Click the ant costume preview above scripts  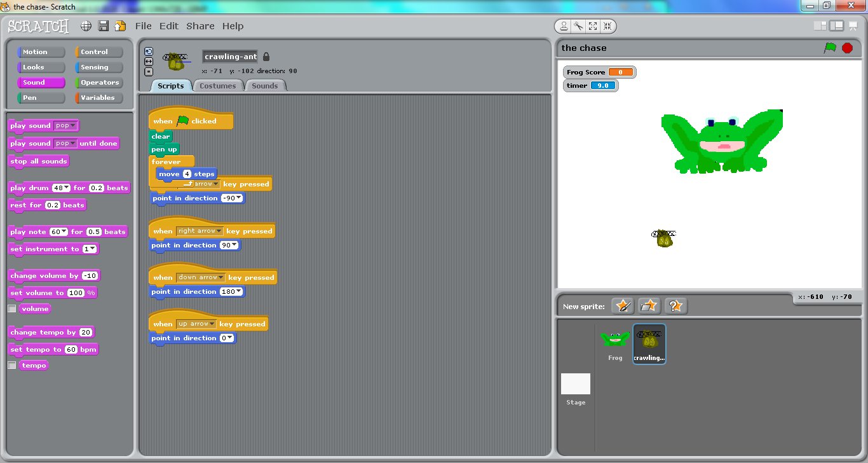tap(177, 61)
